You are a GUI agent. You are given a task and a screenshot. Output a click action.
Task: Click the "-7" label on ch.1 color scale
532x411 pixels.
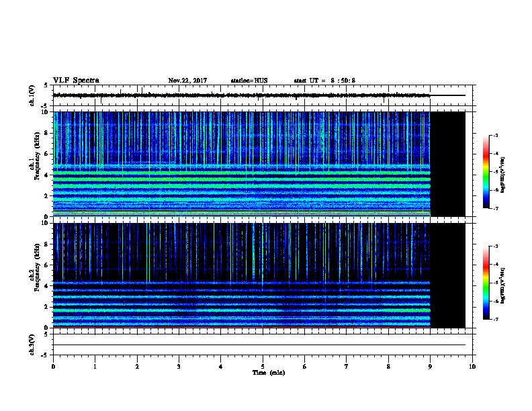coord(495,208)
